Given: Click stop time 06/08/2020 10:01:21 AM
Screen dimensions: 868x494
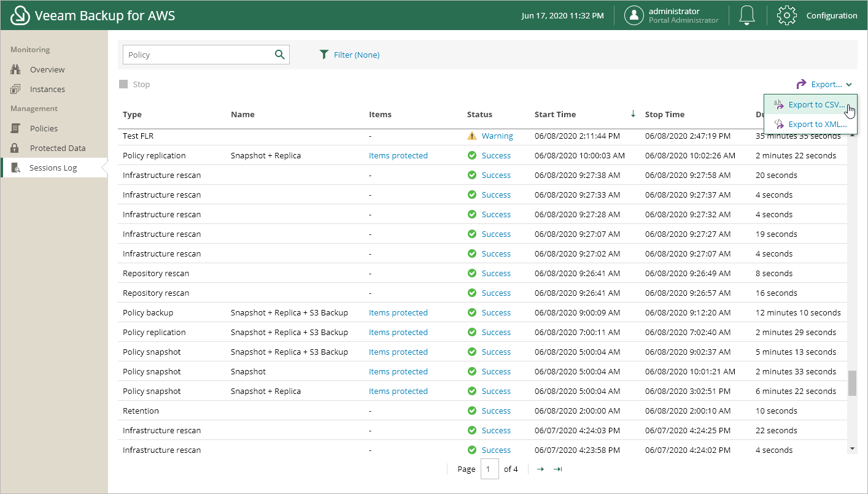Looking at the screenshot, I should 690,371.
